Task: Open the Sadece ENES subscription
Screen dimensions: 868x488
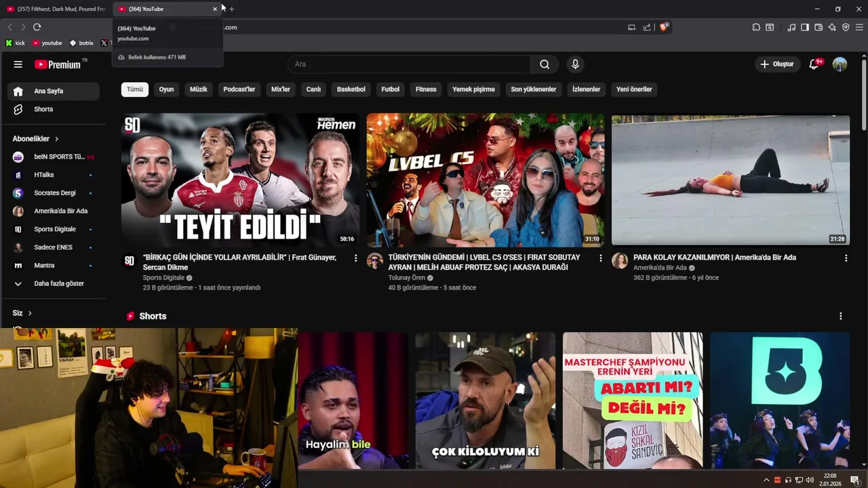Action: [53, 247]
